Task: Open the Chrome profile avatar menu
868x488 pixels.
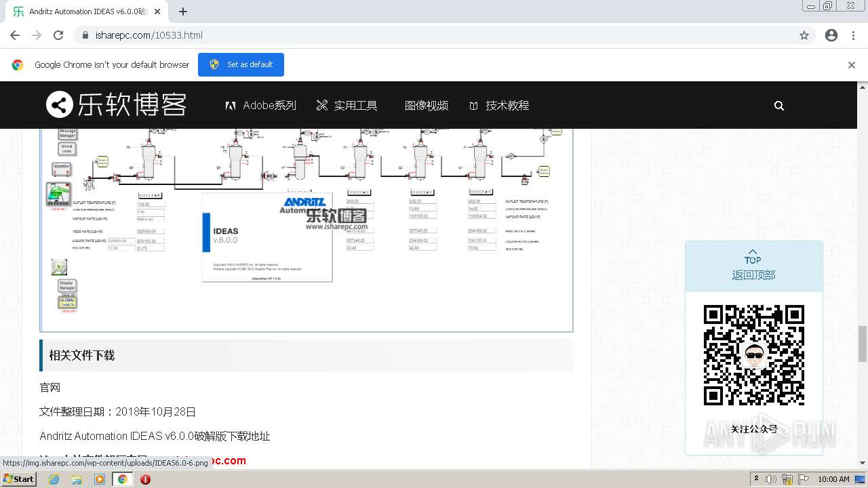Action: click(831, 35)
